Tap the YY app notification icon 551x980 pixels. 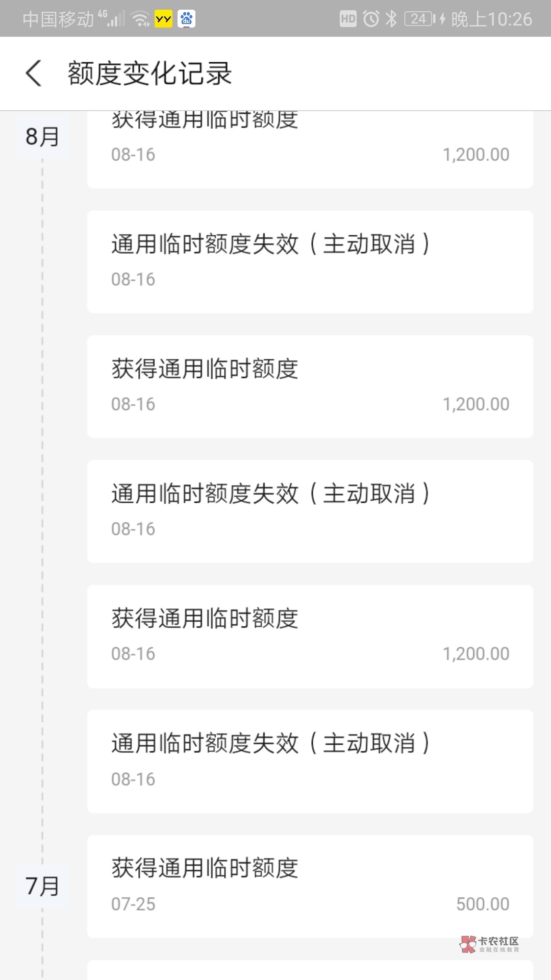[x=163, y=19]
